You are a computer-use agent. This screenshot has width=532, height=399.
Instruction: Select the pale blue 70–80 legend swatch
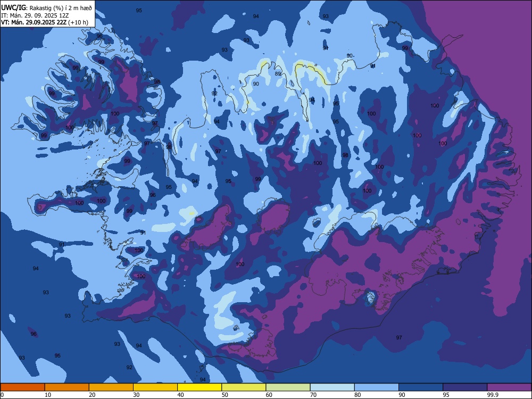tap(332, 387)
